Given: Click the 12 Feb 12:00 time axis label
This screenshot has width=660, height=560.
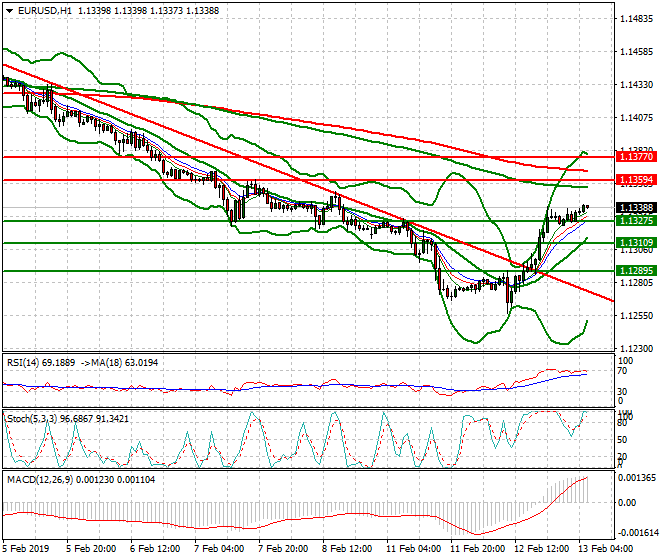Looking at the screenshot, I should click(542, 549).
